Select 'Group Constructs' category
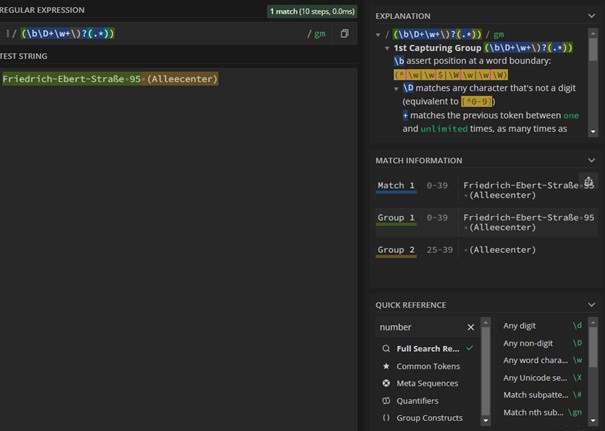The image size is (605, 431). click(429, 418)
